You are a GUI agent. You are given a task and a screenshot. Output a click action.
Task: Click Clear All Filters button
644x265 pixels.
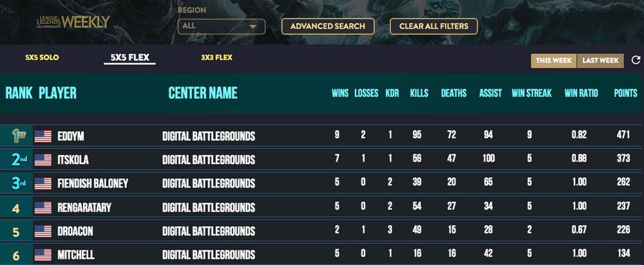coord(433,26)
